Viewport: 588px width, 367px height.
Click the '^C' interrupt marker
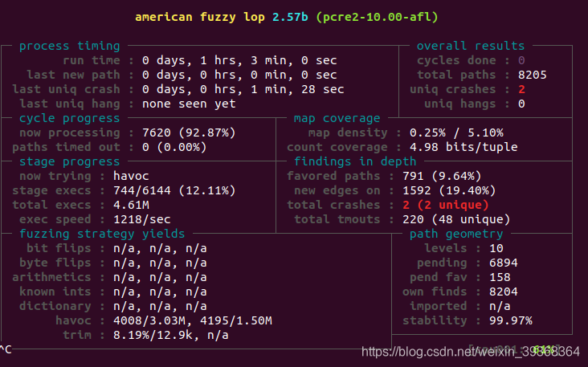(x=6, y=350)
